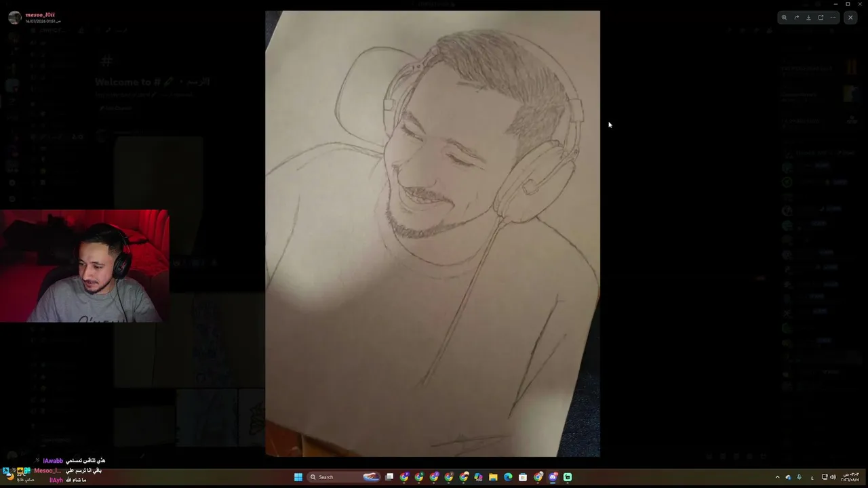
Task: Open the volume control in system tray
Action: click(x=833, y=477)
